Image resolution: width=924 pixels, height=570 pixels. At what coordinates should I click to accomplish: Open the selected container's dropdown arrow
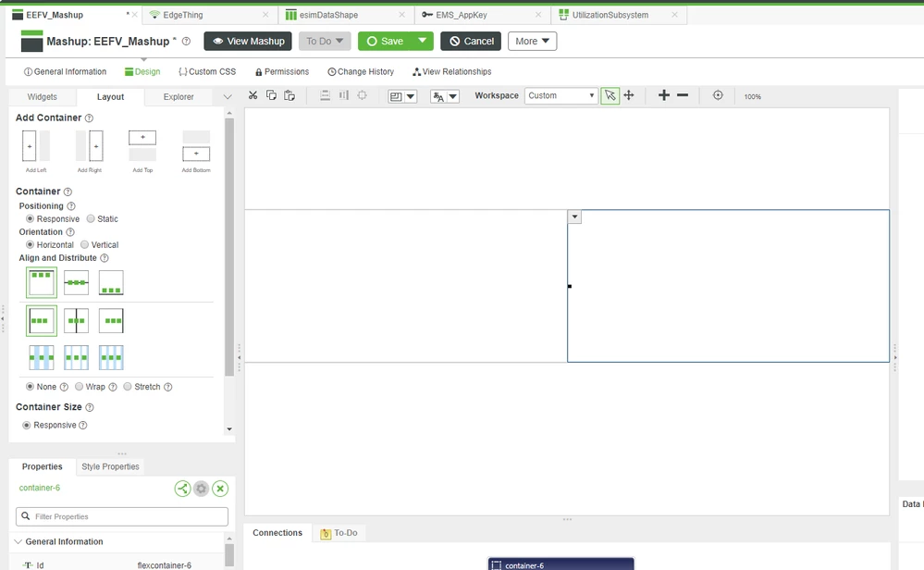(x=574, y=217)
